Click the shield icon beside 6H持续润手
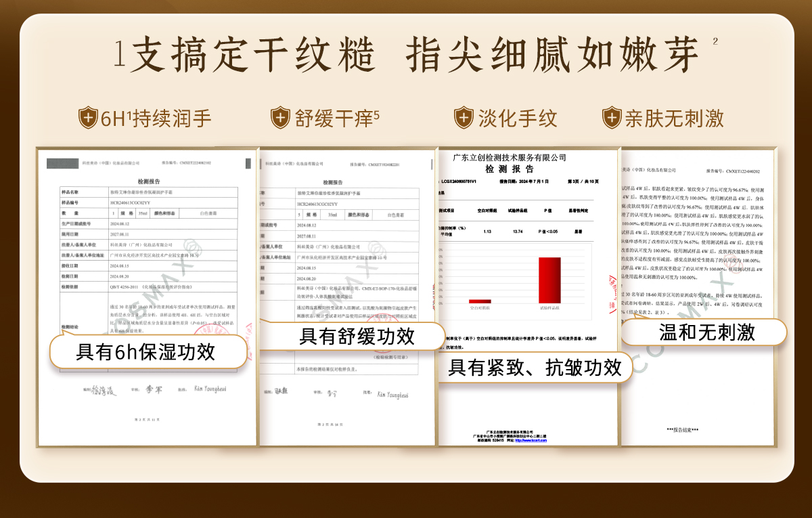The image size is (812, 518). pos(89,118)
